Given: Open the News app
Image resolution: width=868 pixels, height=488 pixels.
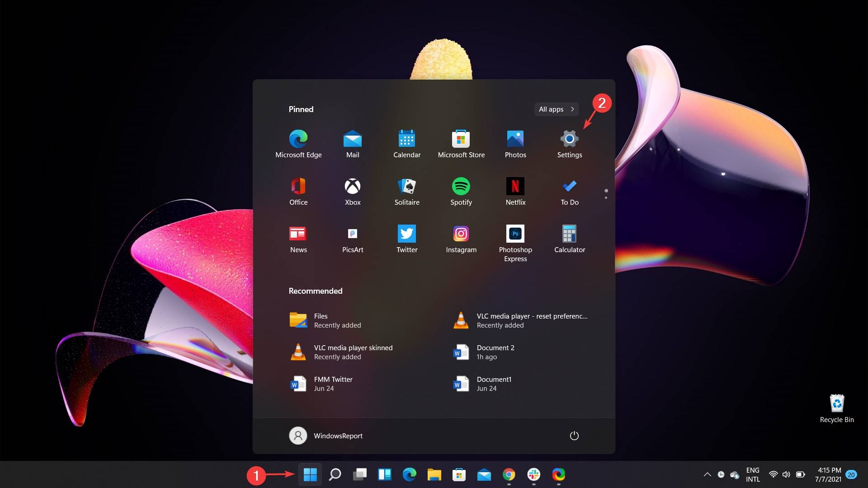Looking at the screenshot, I should (298, 239).
